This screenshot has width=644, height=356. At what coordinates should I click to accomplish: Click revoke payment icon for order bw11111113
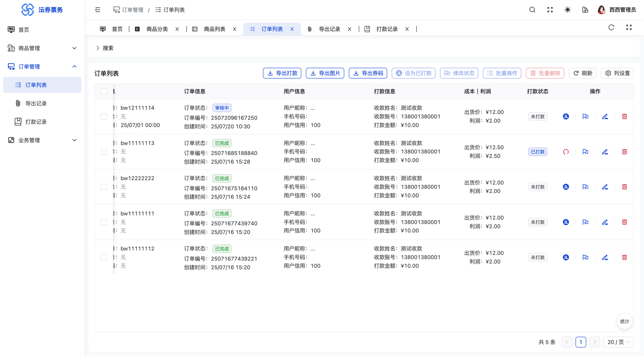click(x=565, y=152)
